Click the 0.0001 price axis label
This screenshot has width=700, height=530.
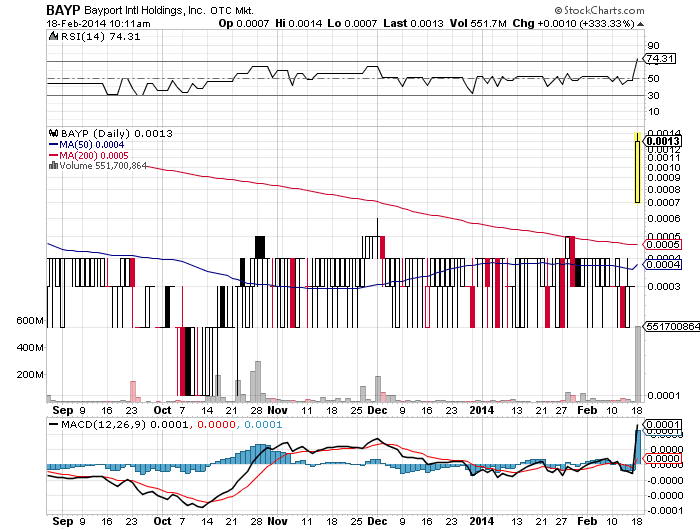click(664, 395)
